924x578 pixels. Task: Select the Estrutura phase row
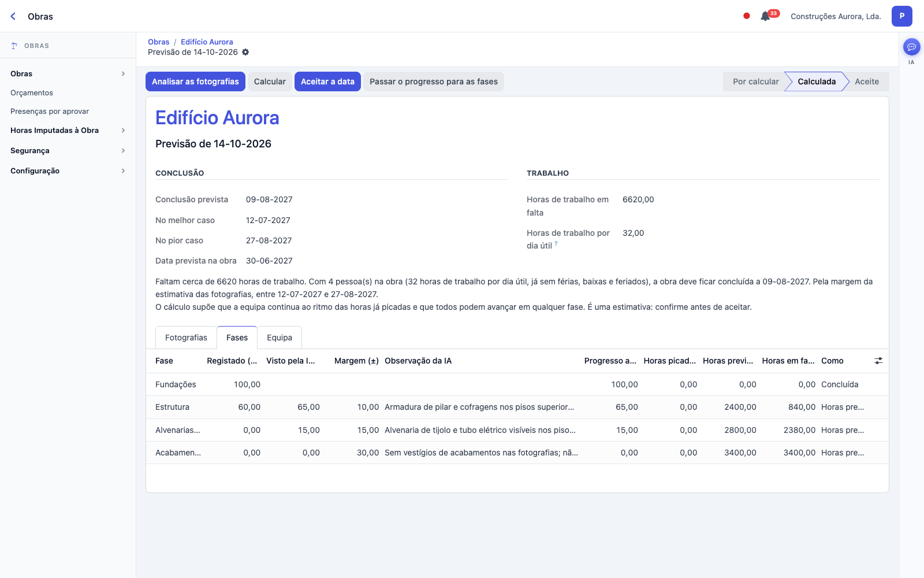tap(517, 407)
